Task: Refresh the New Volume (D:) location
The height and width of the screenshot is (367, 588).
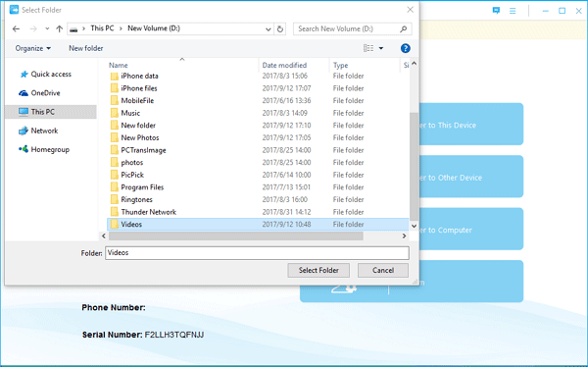Action: coord(280,28)
